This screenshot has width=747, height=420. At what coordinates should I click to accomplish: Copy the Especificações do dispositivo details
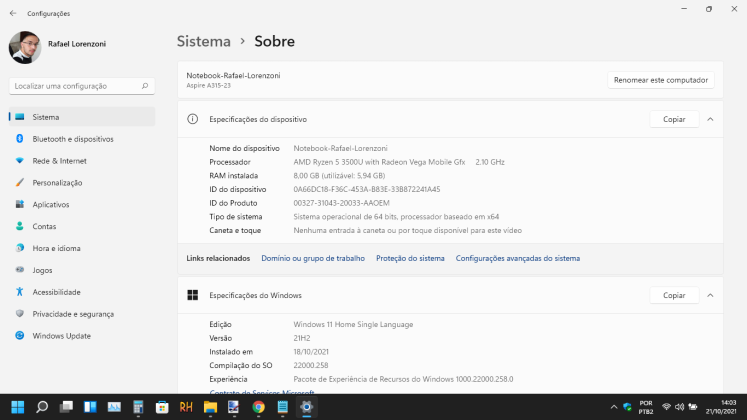674,120
